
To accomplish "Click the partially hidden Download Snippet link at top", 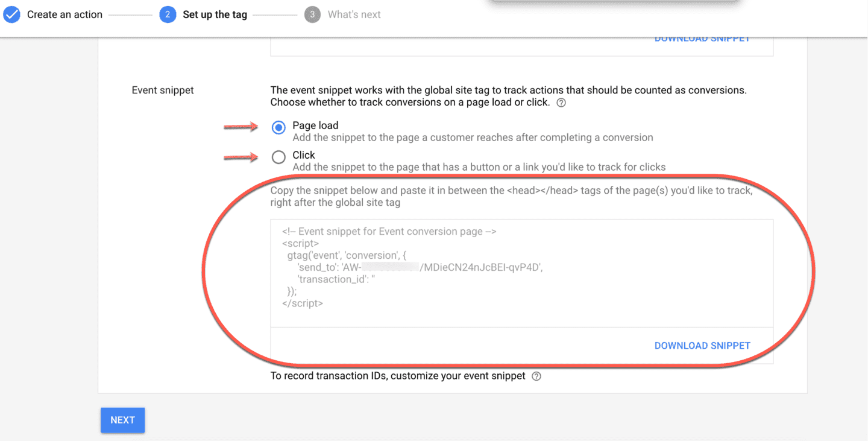I will pos(702,39).
